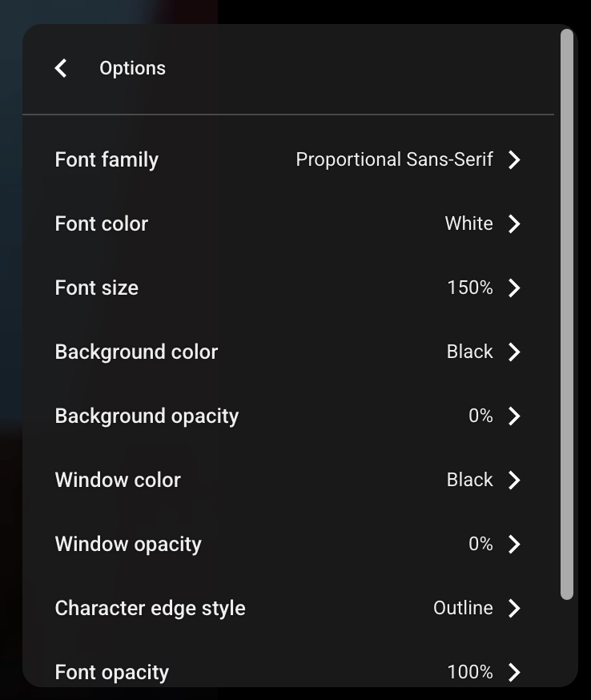Click the Options header title
Screen dimensions: 591x700
pos(133,68)
